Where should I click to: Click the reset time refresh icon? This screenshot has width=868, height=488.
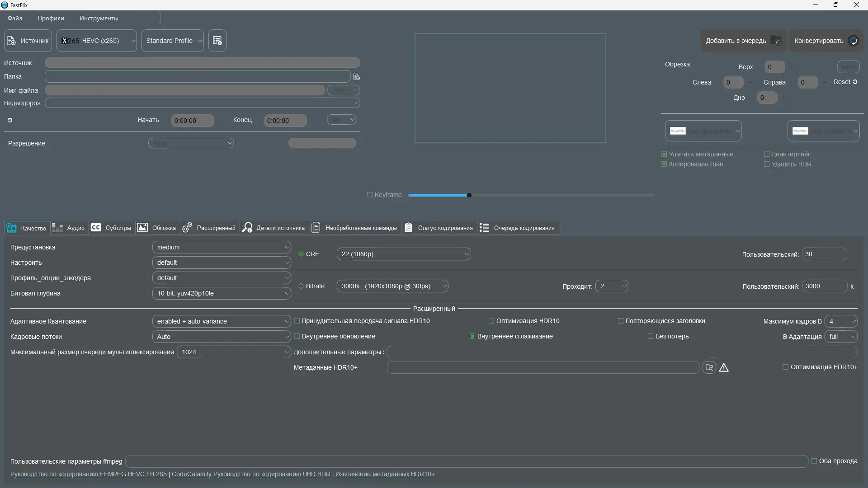pyautogui.click(x=10, y=120)
